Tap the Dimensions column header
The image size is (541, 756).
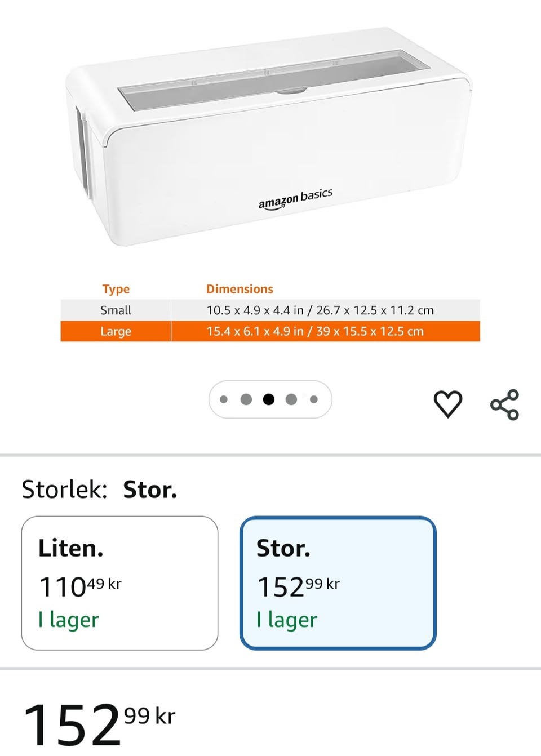click(x=240, y=289)
